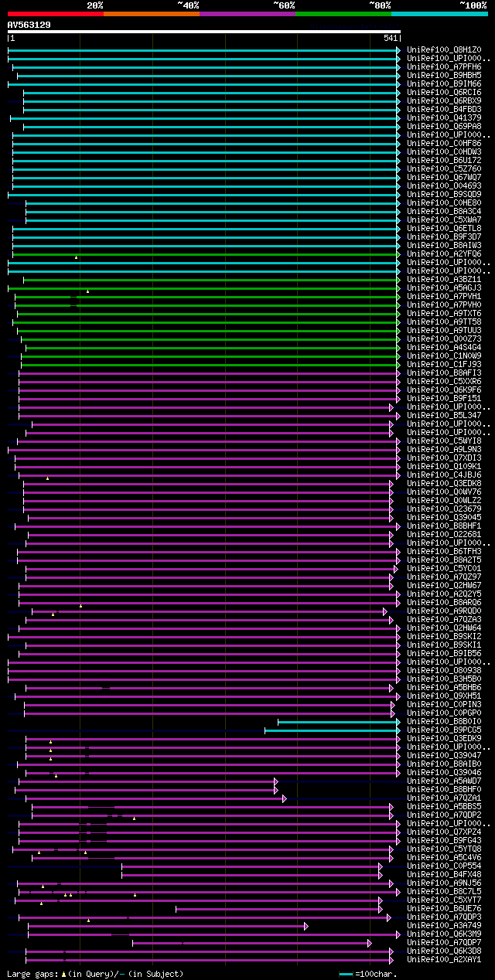Screen dimensions: 495x980
Task: Select the UniRef100_B9SKI2 label
Action: pyautogui.click(x=444, y=637)
